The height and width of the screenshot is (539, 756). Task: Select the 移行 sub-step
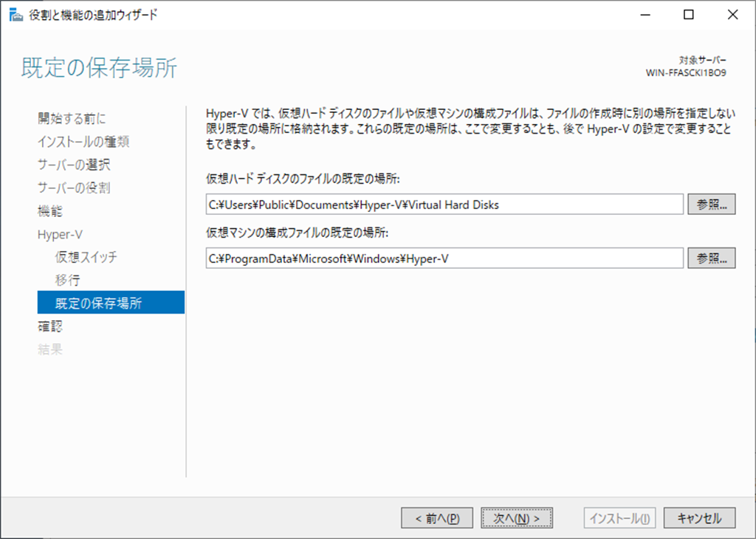click(x=67, y=280)
